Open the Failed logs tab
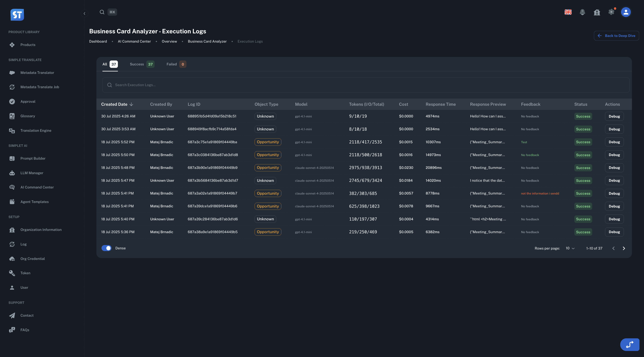Image resolution: width=644 pixels, height=357 pixels. click(x=176, y=64)
